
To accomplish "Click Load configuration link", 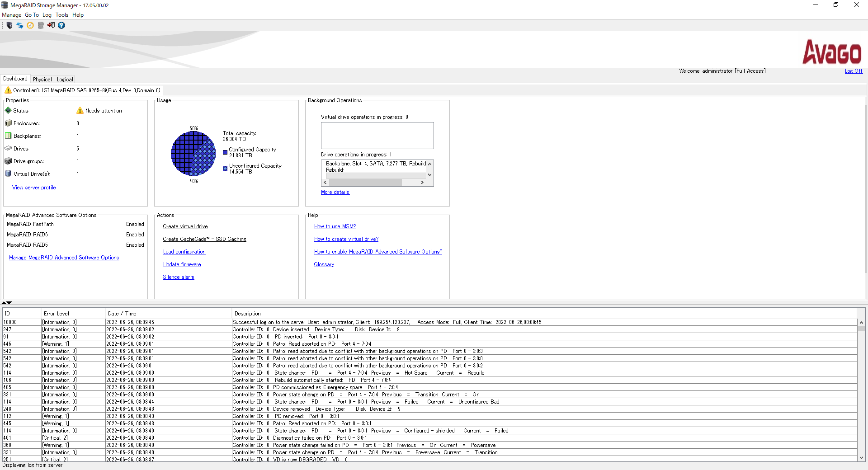I will click(x=184, y=252).
